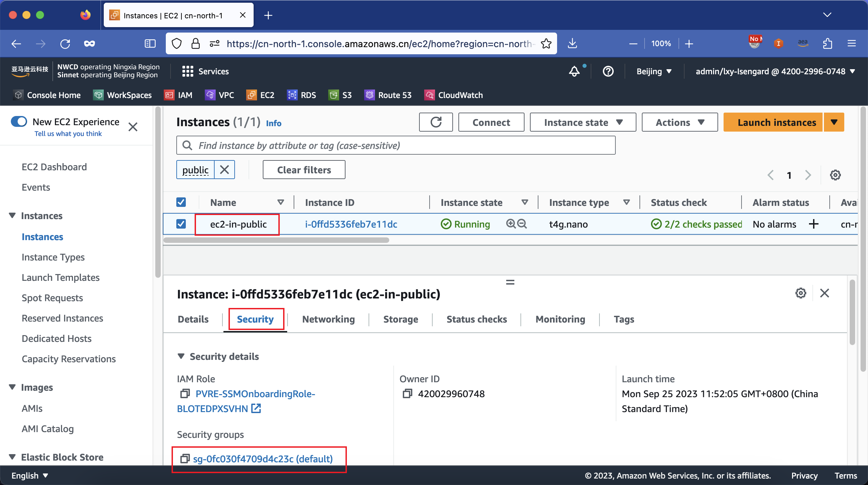Focus the find instance search field
868x485 pixels.
click(396, 145)
